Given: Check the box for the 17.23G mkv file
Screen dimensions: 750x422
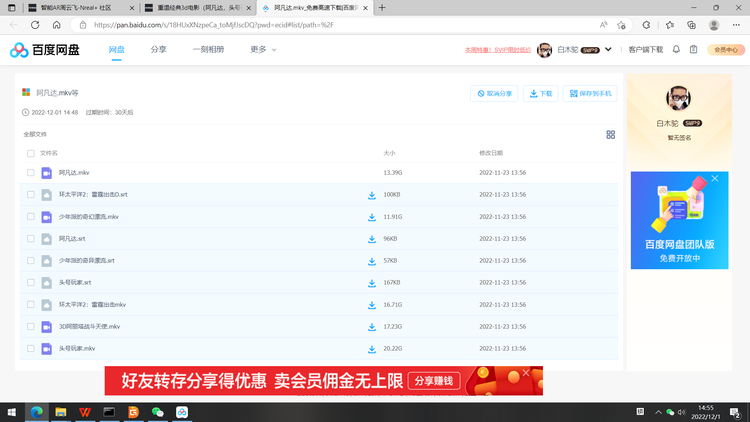Looking at the screenshot, I should coord(31,327).
